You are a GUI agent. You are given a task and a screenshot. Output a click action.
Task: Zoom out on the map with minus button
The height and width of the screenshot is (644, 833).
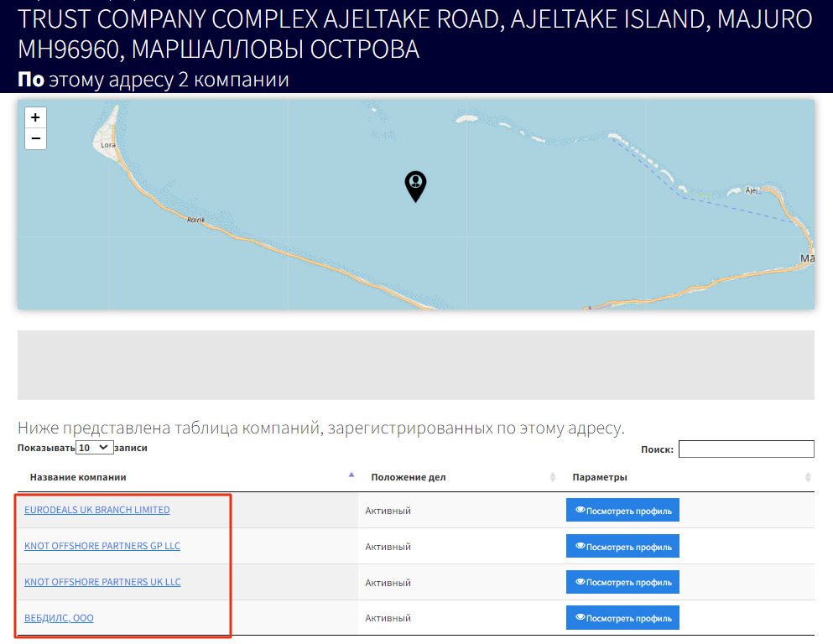coord(35,138)
